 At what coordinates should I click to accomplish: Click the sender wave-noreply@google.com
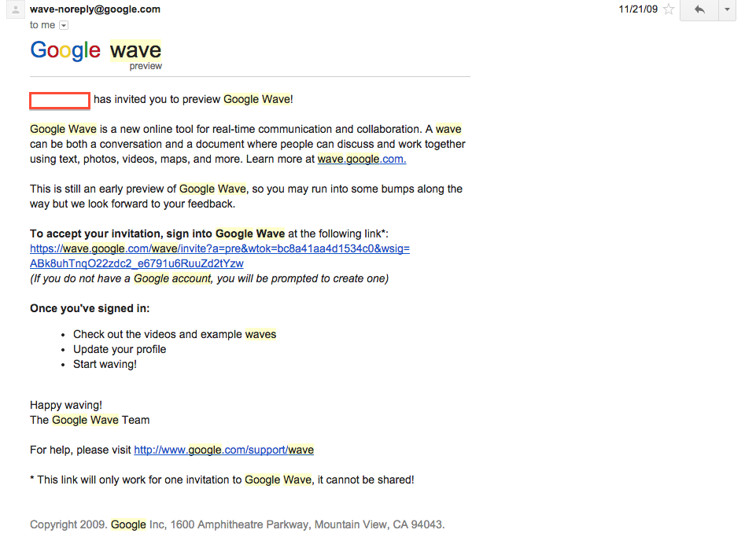pos(95,9)
